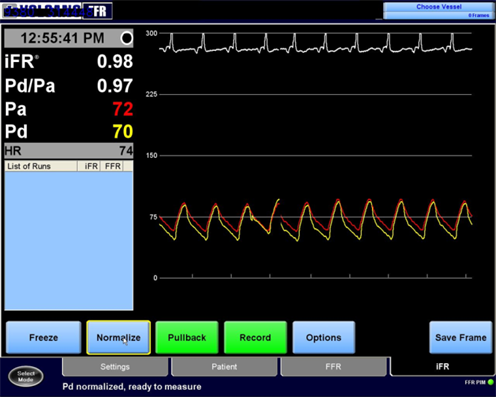The height and width of the screenshot is (397, 496).
Task: Click the FFR PIM green status light
Action: (491, 382)
